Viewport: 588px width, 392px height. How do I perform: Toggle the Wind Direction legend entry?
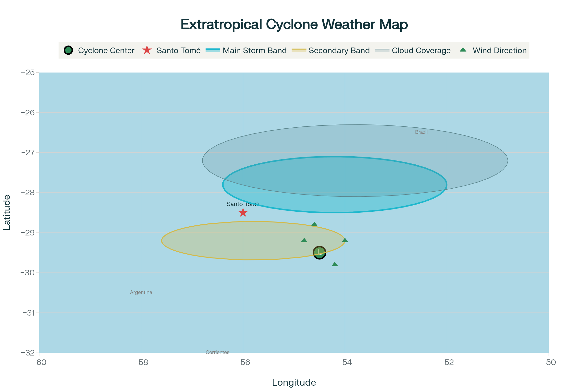(x=493, y=50)
